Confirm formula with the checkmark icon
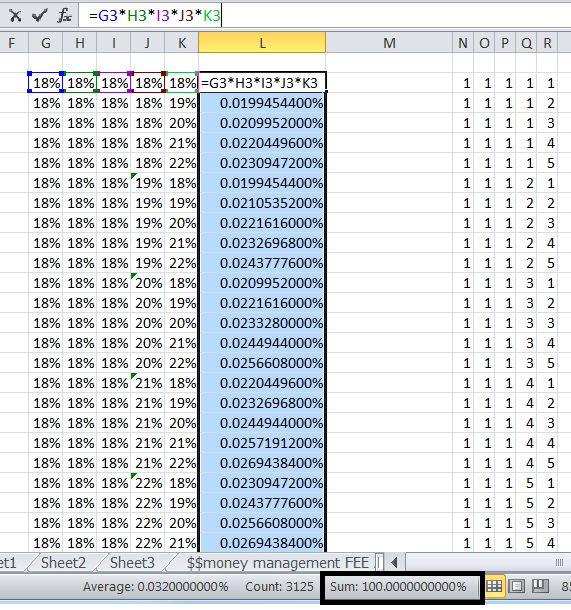Screen dimensions: 571x610 click(x=39, y=16)
